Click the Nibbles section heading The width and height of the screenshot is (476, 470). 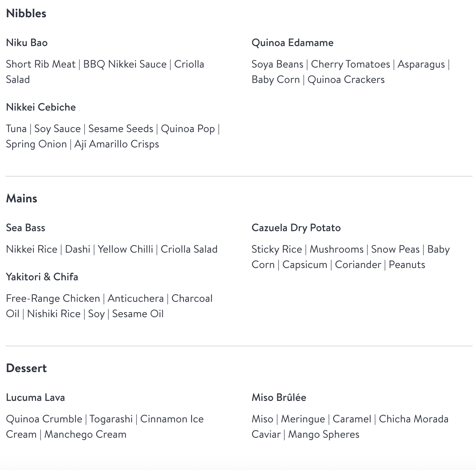26,13
